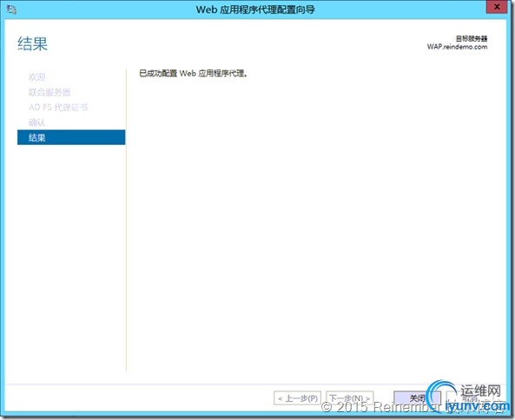The width and height of the screenshot is (515, 420).
Task: Select the 确认 step in sidebar
Action: [36, 122]
